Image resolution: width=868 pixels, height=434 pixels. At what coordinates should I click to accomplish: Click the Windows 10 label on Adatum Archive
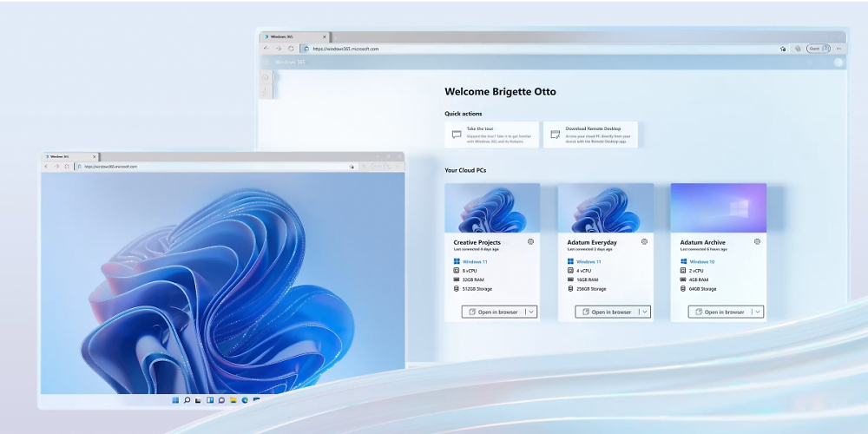702,262
